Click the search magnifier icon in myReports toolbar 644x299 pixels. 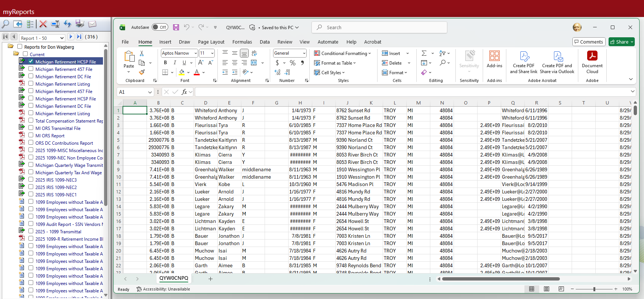pyautogui.click(x=6, y=24)
